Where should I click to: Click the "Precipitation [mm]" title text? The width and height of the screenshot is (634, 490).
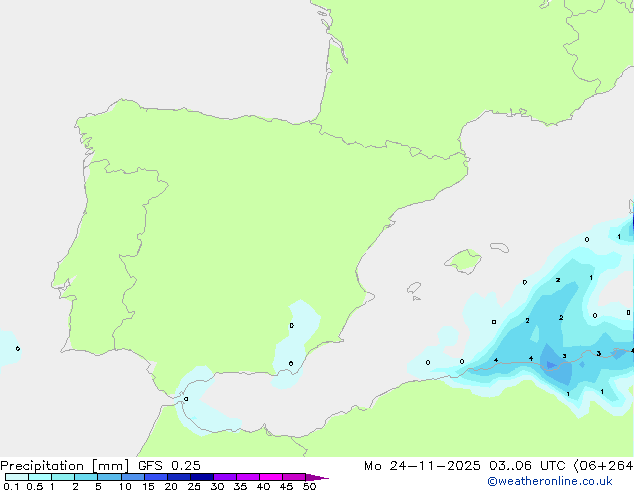65,466
